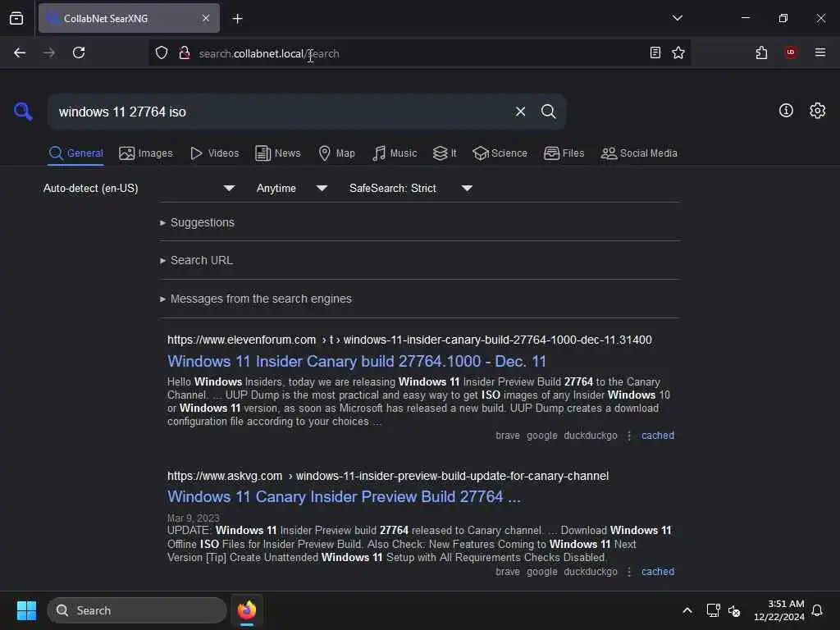Open the Windows Start menu
840x630 pixels.
point(26,610)
